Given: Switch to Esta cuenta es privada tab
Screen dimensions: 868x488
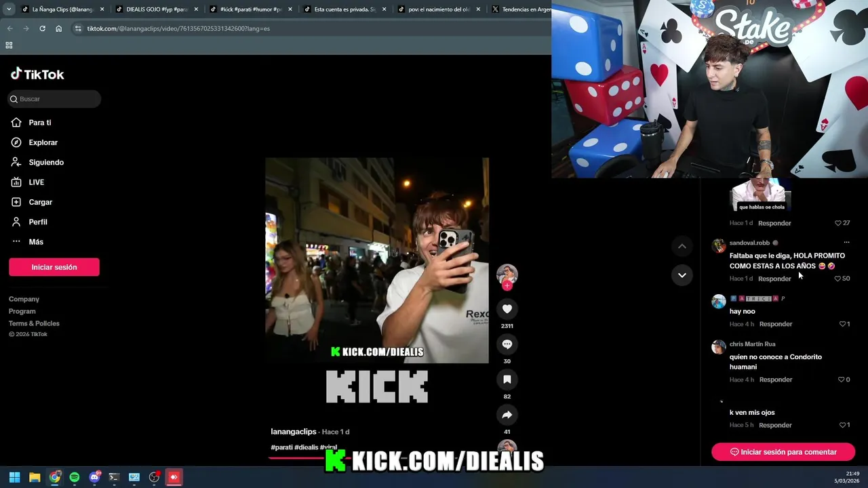Looking at the screenshot, I should (x=344, y=9).
